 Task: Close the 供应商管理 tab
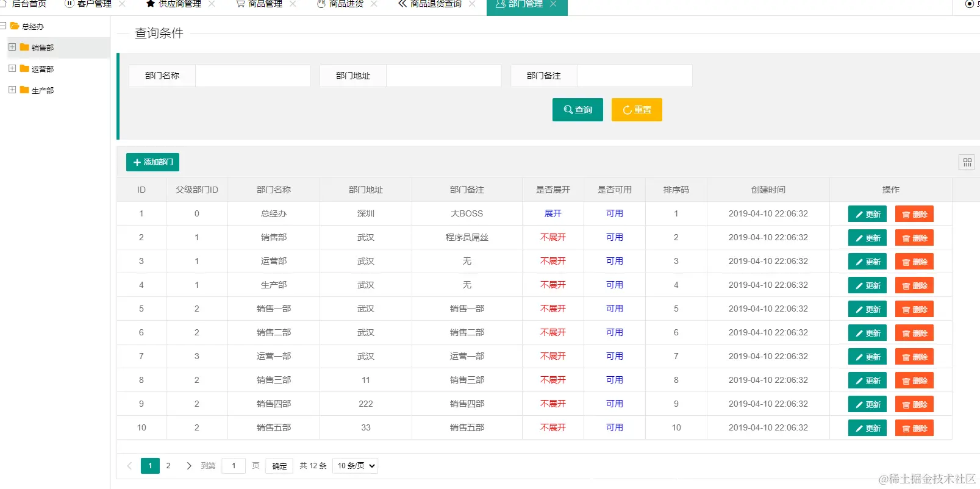click(212, 4)
